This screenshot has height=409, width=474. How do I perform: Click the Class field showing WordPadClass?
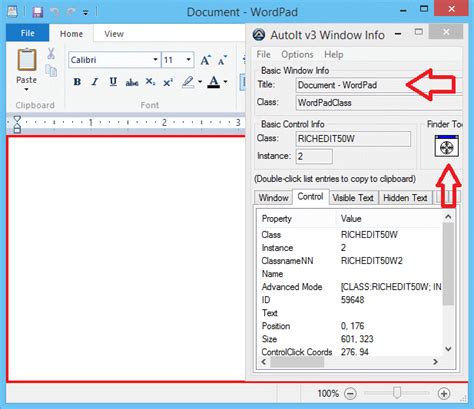pos(379,103)
